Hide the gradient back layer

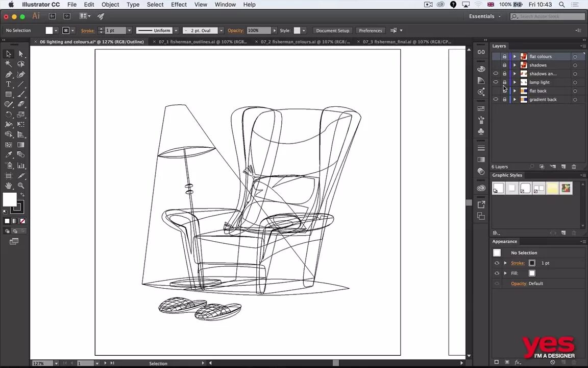coord(496,100)
